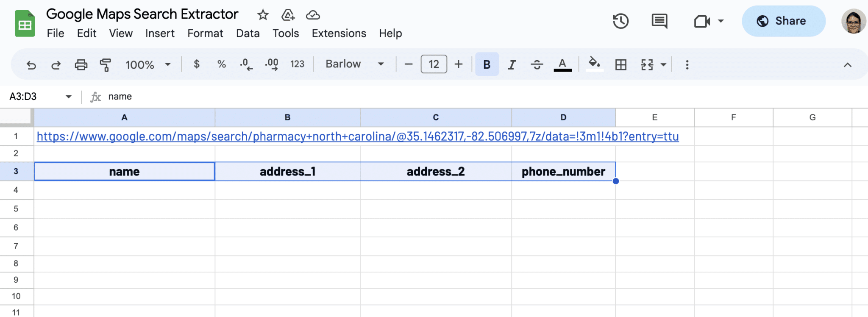Open more toolbar options three dots
The image size is (868, 317).
point(687,65)
